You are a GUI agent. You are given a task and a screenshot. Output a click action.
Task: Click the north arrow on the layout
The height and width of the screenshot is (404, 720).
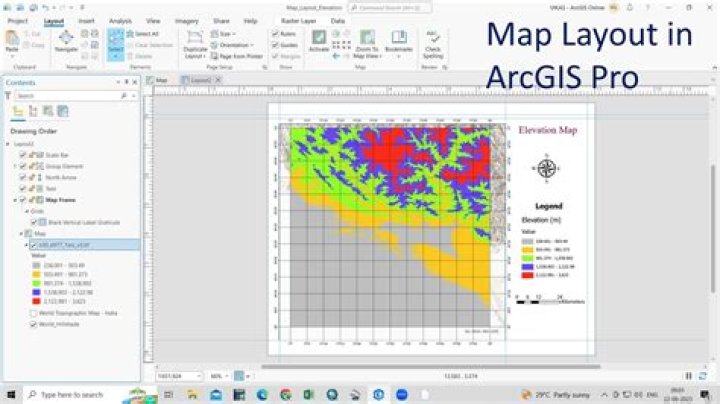click(x=546, y=168)
